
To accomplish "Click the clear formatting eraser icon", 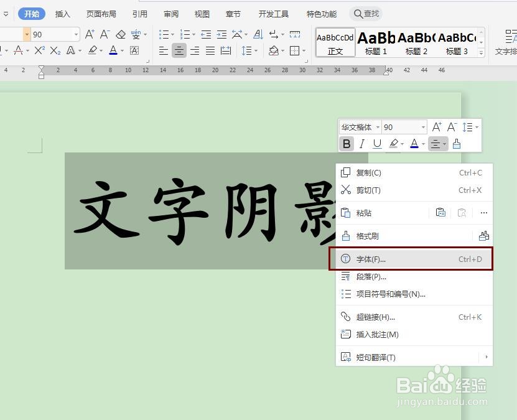I will tap(121, 34).
